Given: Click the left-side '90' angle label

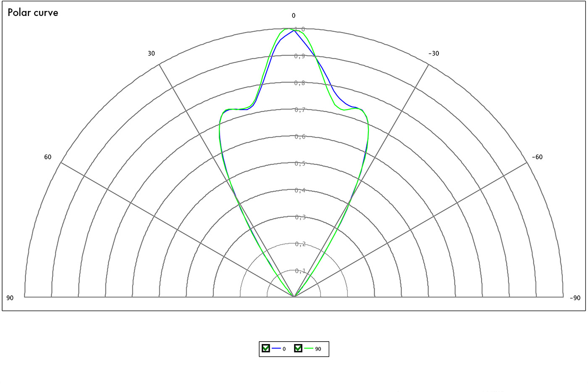Looking at the screenshot, I should click(x=10, y=298).
